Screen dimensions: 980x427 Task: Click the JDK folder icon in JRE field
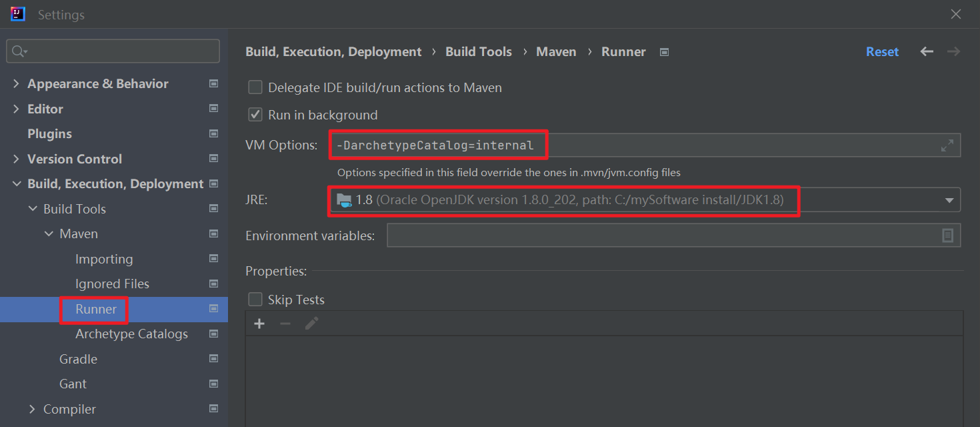pyautogui.click(x=344, y=199)
